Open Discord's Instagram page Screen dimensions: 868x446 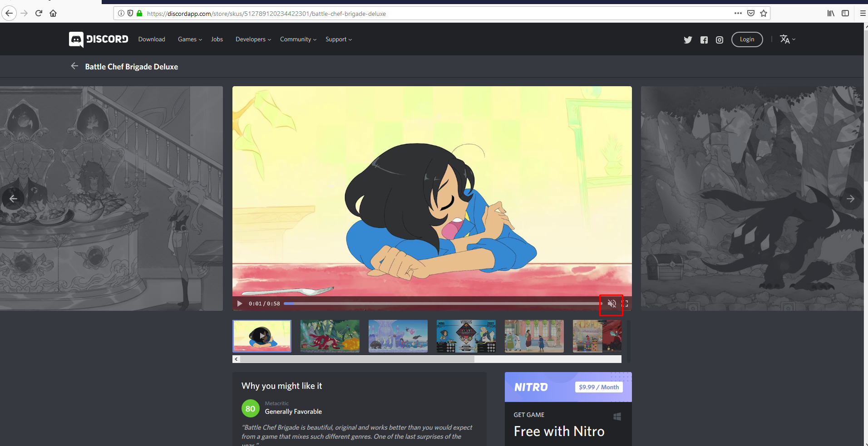(x=719, y=40)
